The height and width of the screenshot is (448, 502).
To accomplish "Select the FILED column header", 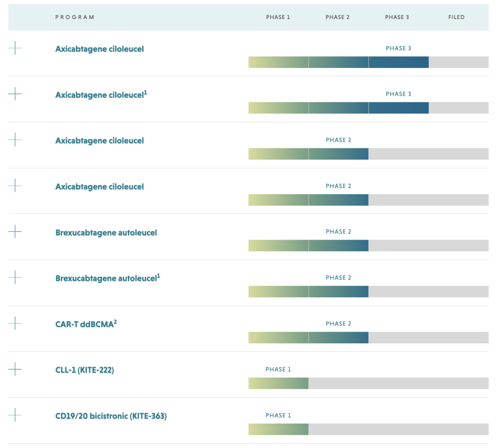I will [456, 17].
